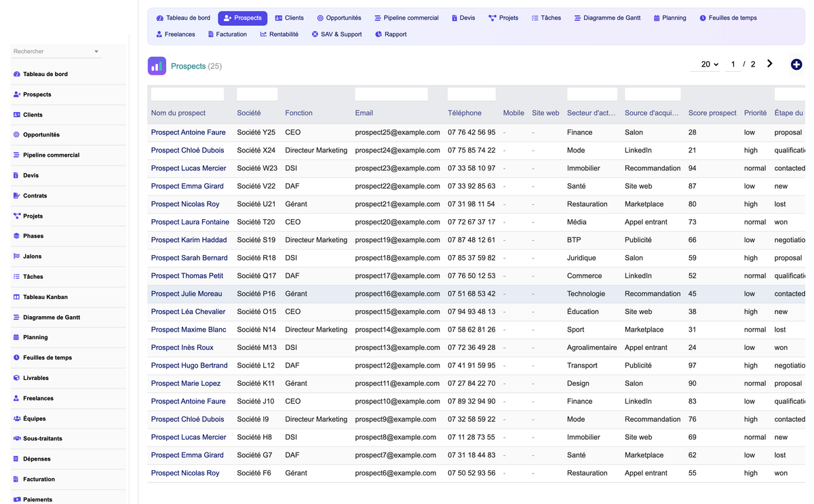Switch to the Feuilles de temps top tab

point(728,18)
